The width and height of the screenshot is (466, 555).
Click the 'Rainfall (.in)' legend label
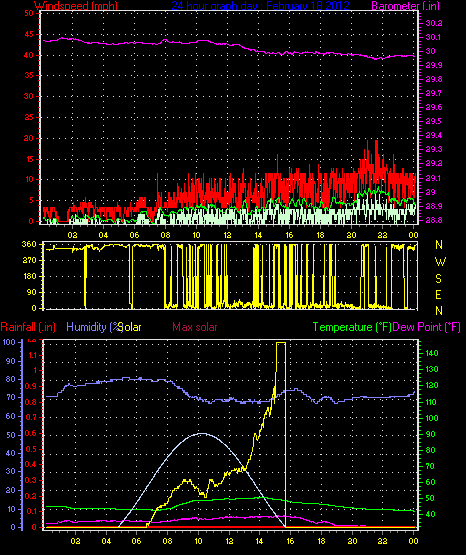click(28, 327)
